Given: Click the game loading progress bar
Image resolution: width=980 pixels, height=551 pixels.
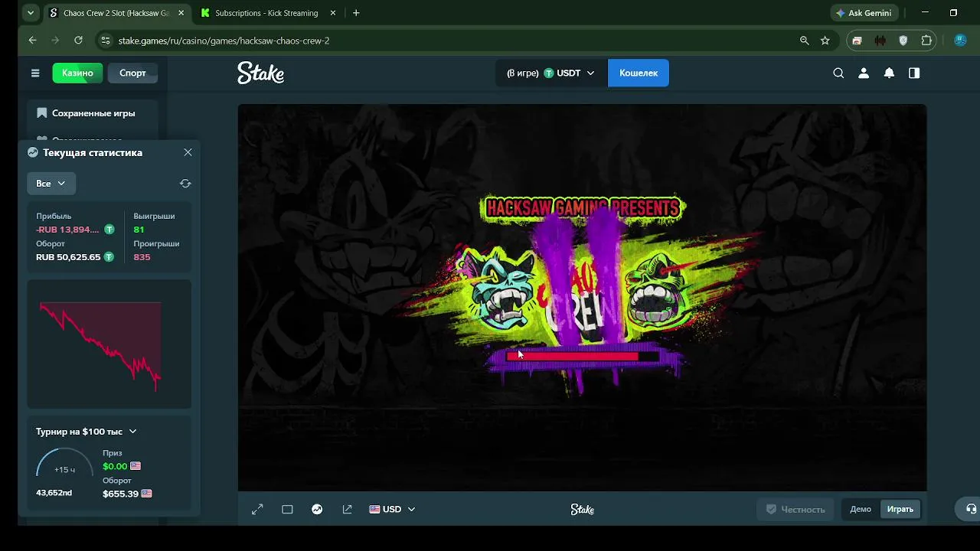Looking at the screenshot, I should 582,357.
